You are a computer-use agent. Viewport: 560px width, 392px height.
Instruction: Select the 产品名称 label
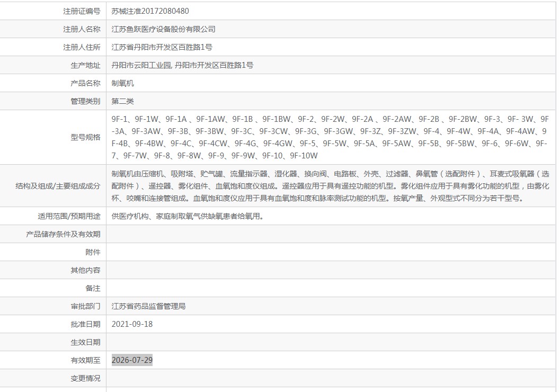pos(86,83)
